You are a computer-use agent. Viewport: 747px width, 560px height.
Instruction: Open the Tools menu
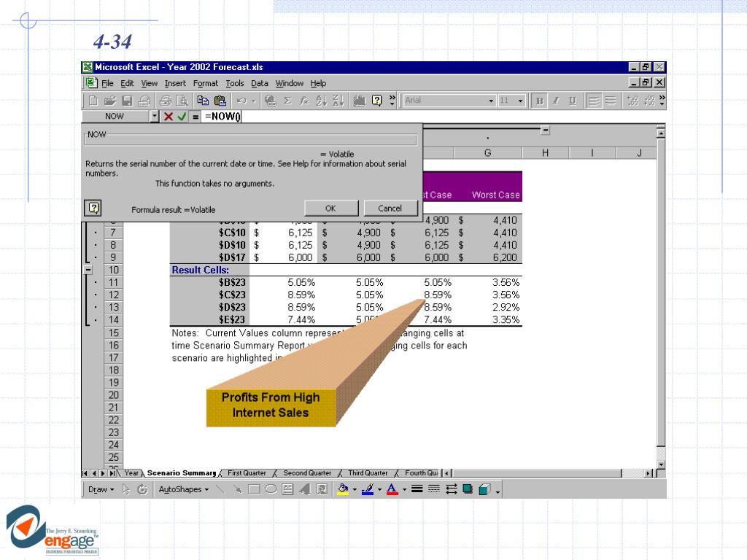235,83
